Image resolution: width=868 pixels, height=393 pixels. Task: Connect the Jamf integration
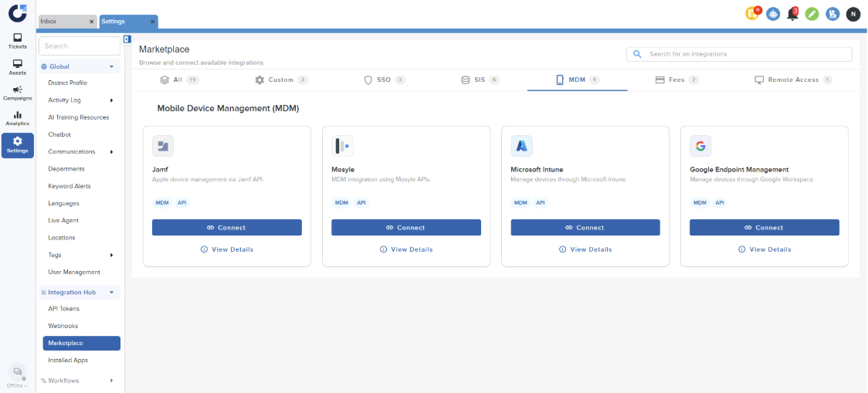(226, 228)
